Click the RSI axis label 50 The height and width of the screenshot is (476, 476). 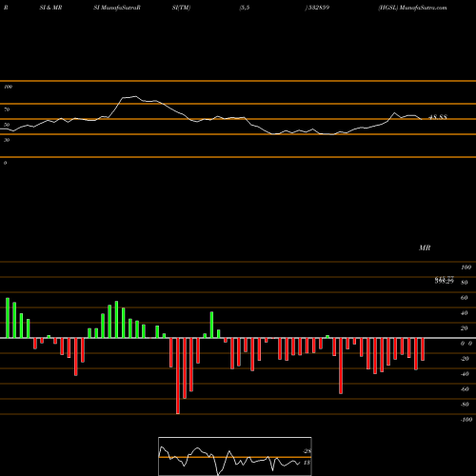[x=7, y=125]
